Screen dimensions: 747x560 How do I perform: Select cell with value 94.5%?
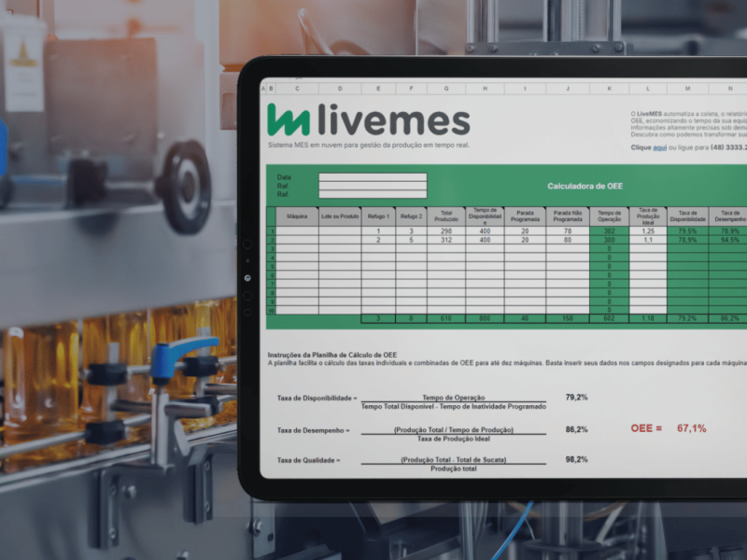click(729, 240)
